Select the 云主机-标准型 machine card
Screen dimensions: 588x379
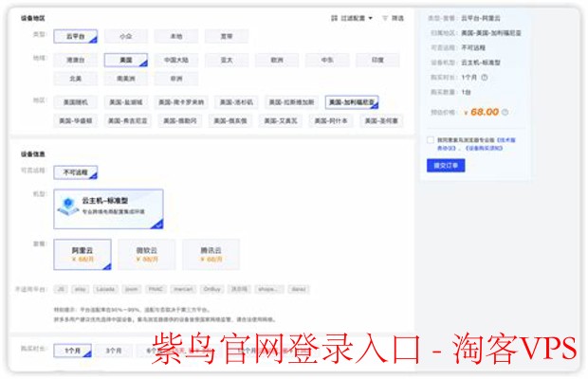pos(108,209)
